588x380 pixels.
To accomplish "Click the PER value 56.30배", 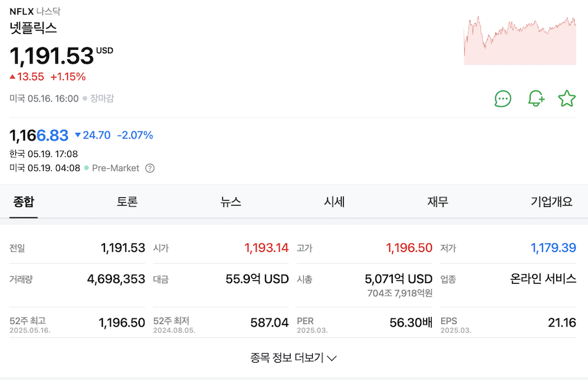I will point(411,323).
